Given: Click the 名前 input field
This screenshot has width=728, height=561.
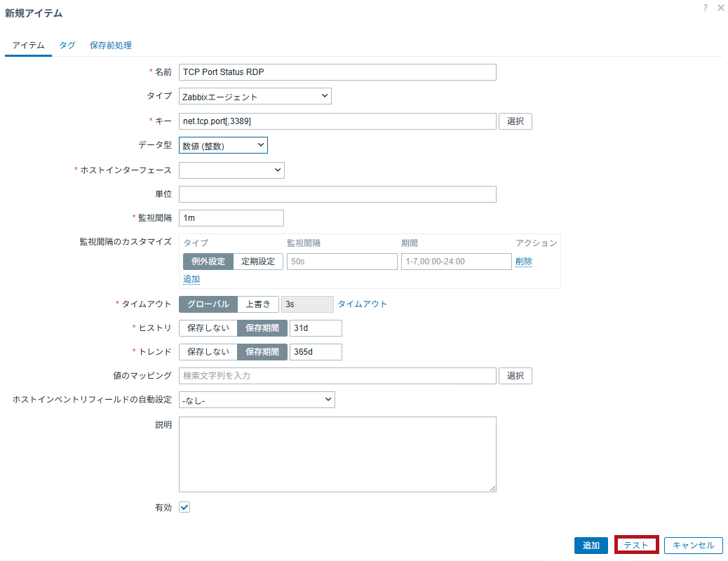Looking at the screenshot, I should [x=337, y=72].
